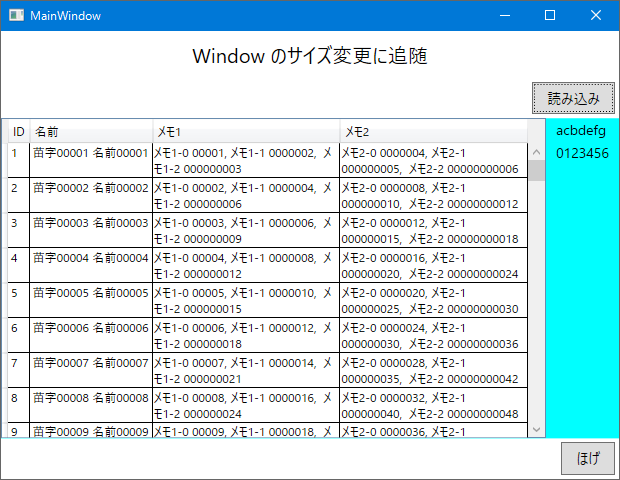
Task: Click the acbdefg text in cyan panel
Action: click(581, 130)
